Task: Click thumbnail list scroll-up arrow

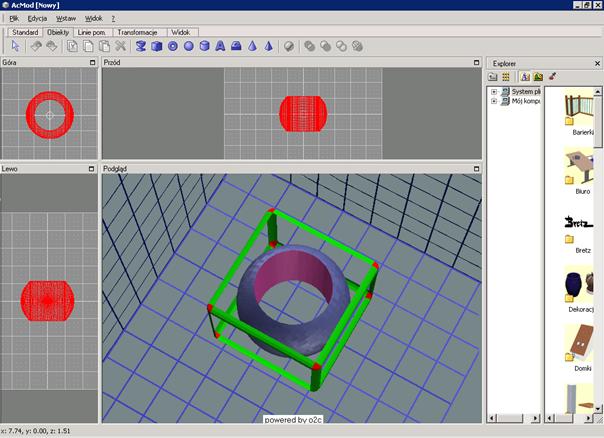Action: tap(597, 91)
